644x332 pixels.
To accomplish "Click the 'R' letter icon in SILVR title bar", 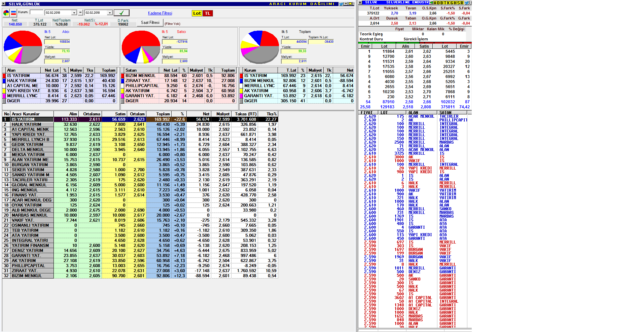I will click(462, 3).
